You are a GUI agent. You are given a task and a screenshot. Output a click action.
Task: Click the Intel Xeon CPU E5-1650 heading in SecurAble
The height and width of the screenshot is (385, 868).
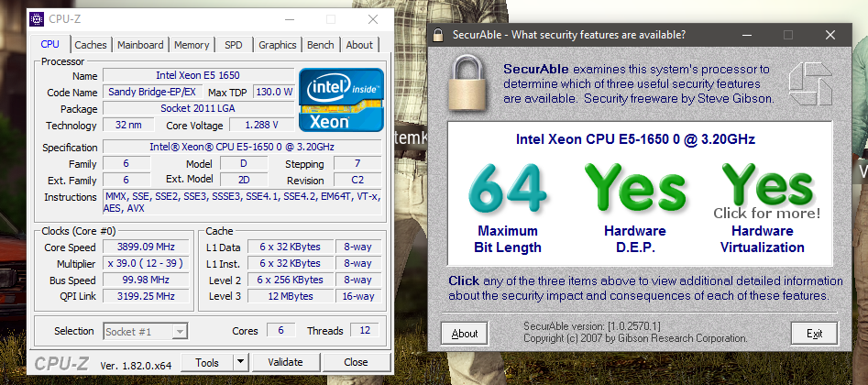click(x=635, y=139)
